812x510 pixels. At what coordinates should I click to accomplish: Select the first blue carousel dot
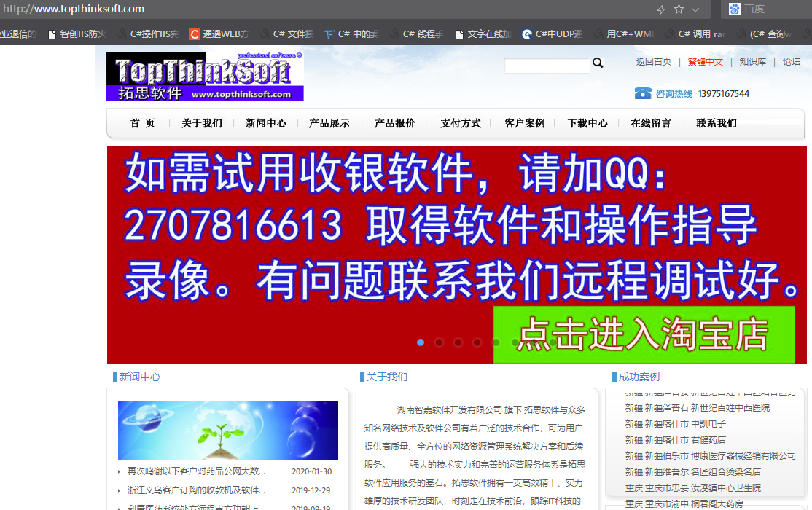click(x=421, y=342)
